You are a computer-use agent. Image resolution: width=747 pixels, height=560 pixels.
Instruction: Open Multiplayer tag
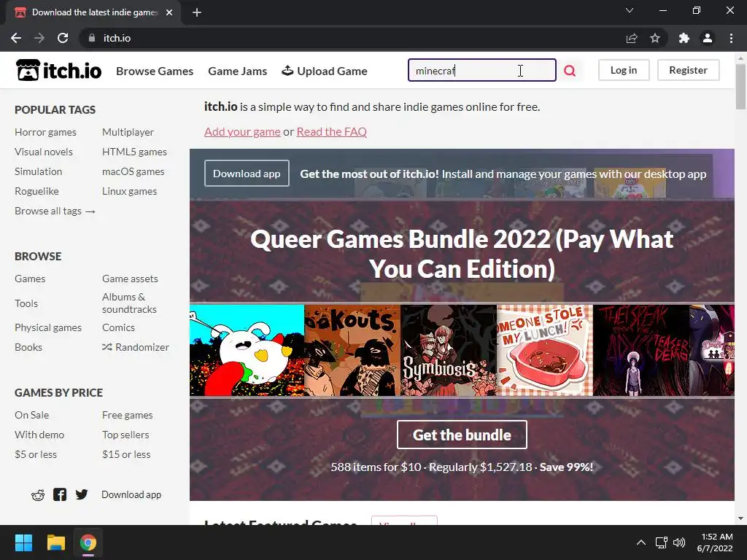(128, 132)
